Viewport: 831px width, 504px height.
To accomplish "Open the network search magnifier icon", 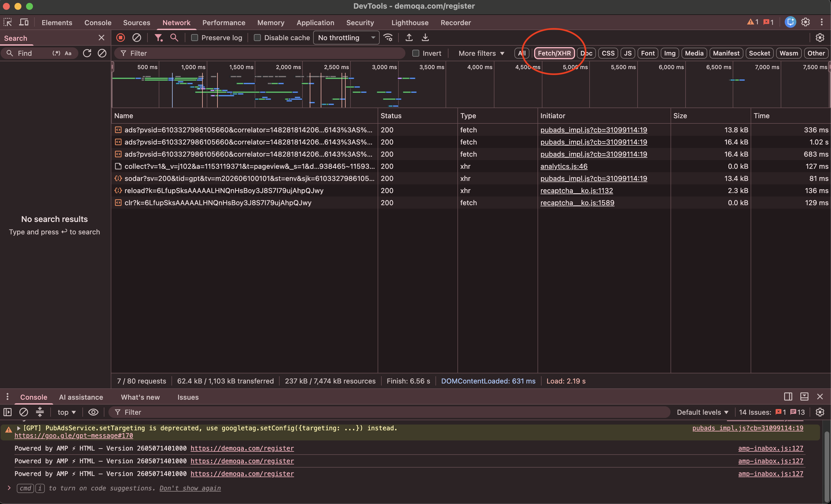I will coord(174,37).
